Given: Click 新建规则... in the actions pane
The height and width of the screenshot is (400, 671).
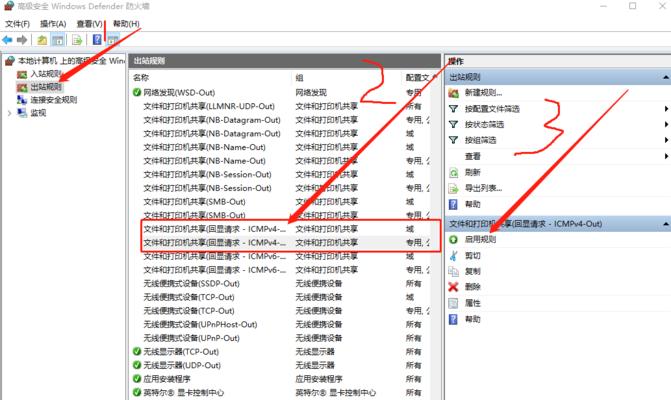Looking at the screenshot, I should (x=484, y=92).
